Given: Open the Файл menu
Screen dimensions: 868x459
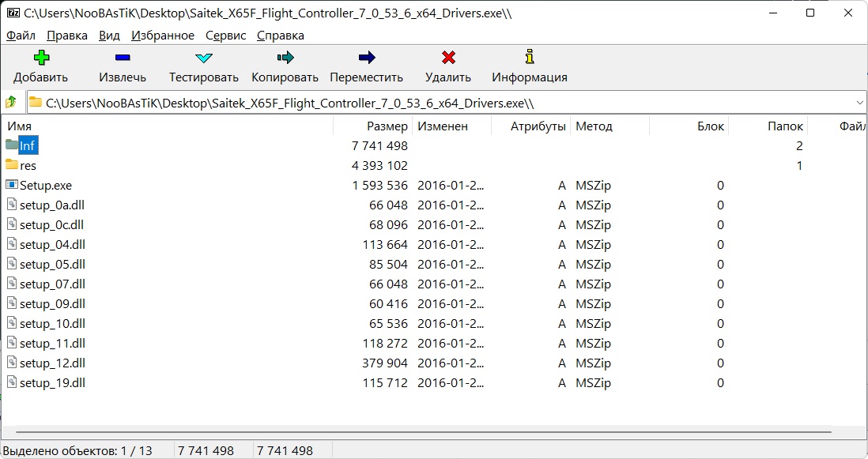Looking at the screenshot, I should pos(21,36).
